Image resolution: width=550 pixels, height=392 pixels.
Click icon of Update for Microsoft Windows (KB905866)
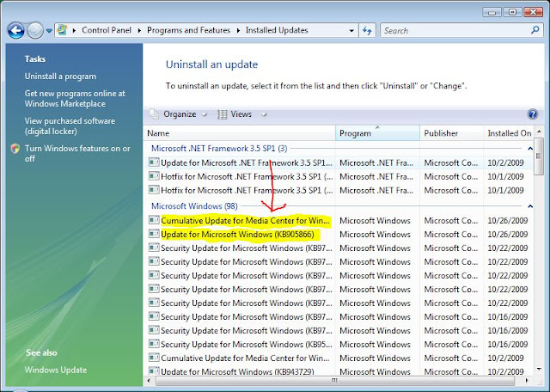[x=154, y=234]
